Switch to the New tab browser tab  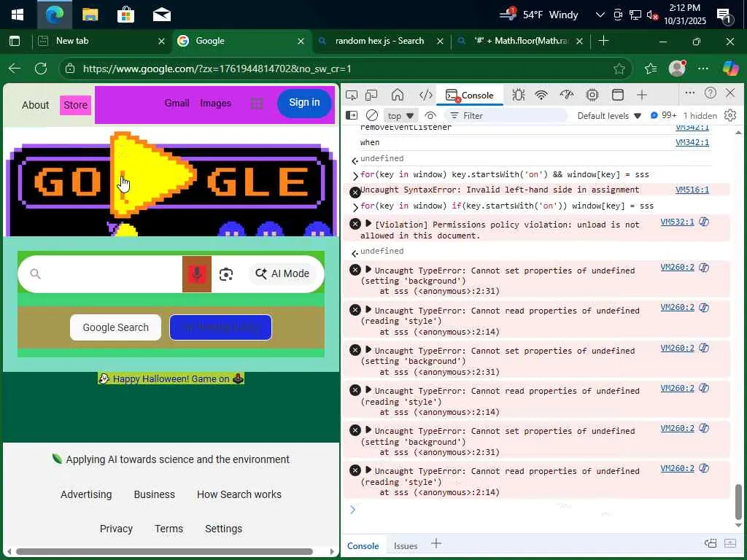101,41
